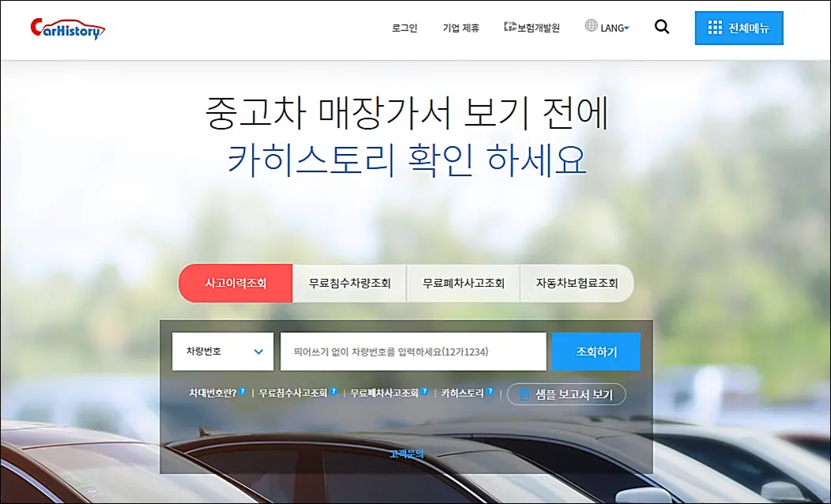Switch to the 무료폐차사고조회 tab

(463, 283)
